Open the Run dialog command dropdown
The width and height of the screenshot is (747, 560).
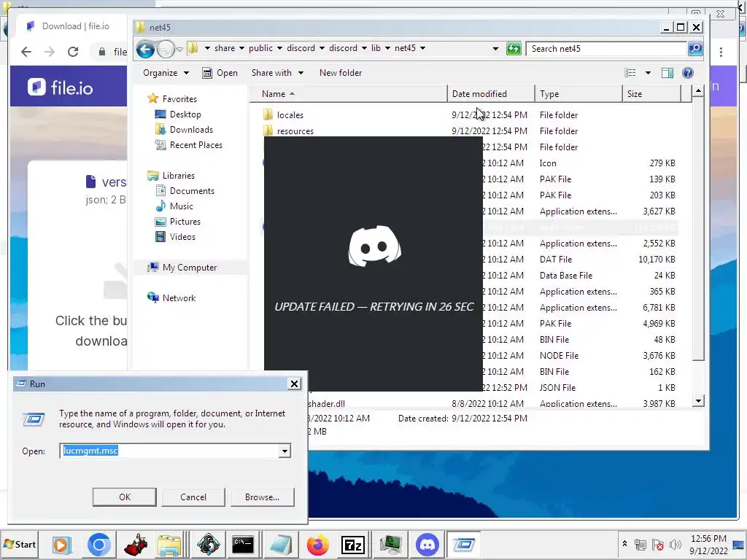pos(285,451)
